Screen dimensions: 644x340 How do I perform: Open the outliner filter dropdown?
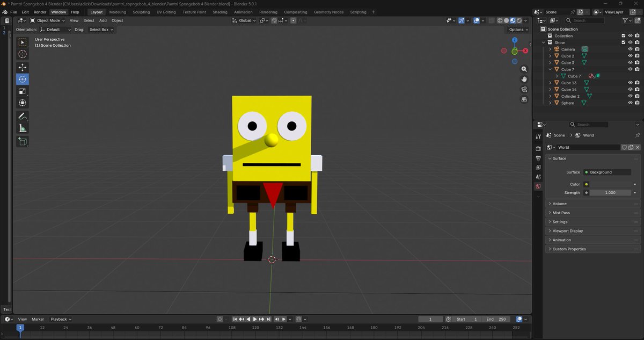(x=626, y=20)
